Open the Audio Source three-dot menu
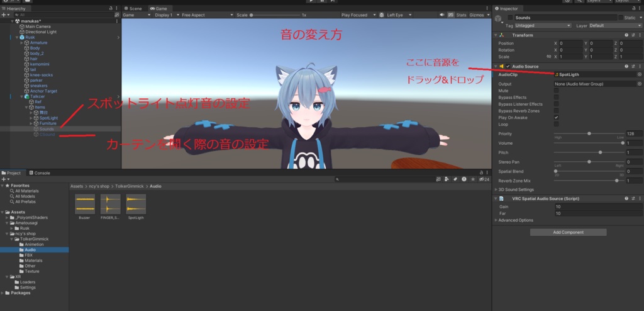The image size is (644, 311). tap(640, 66)
